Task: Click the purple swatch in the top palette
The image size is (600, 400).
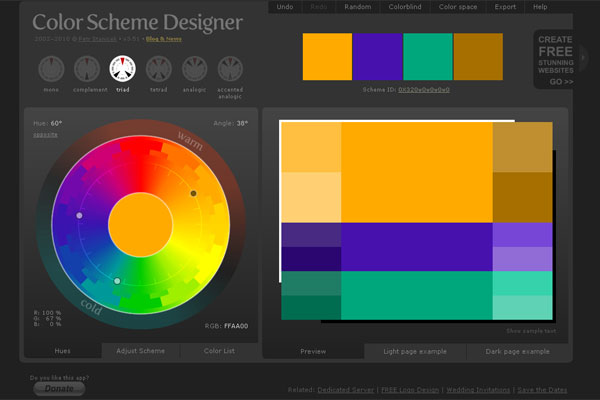Action: (x=378, y=58)
